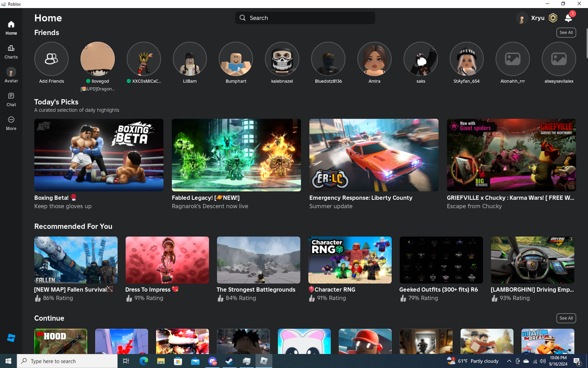The width and height of the screenshot is (588, 368).
Task: Open friend StAyfan_654's avatar
Action: click(467, 59)
